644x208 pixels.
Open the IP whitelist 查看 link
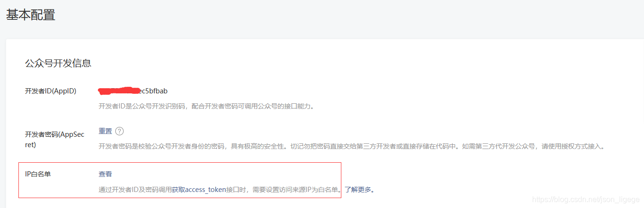click(105, 174)
